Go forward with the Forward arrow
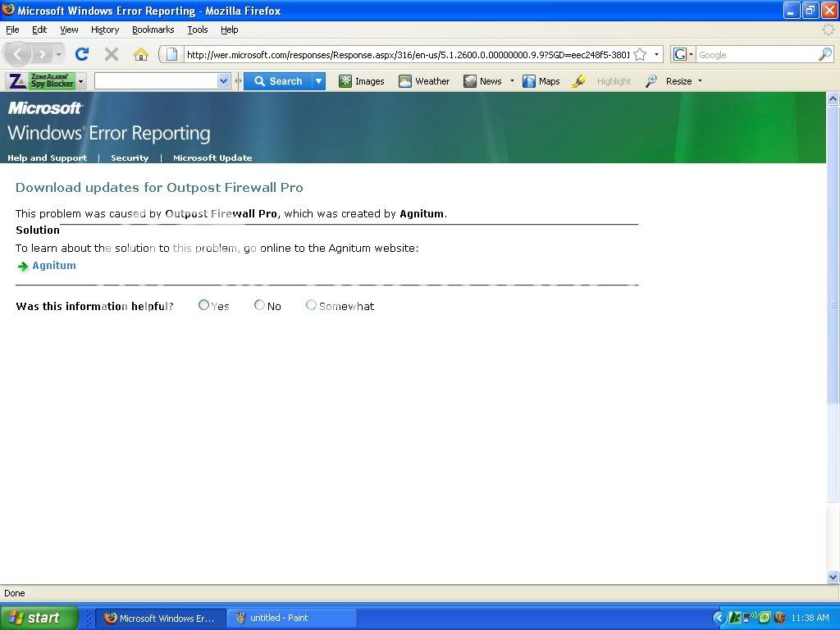 (42, 54)
